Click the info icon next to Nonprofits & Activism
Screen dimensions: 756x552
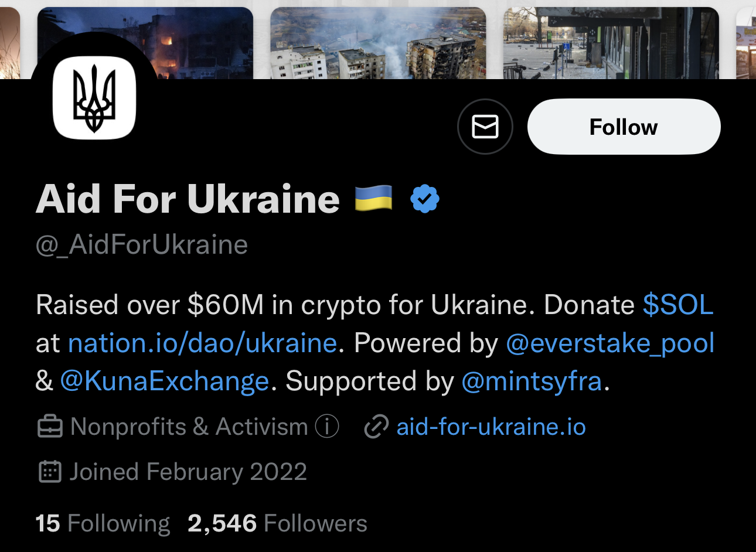(328, 427)
